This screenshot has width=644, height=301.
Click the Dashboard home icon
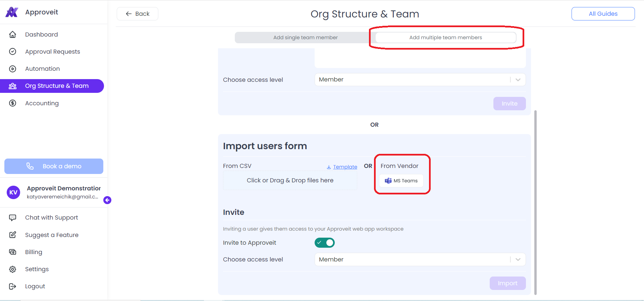[x=12, y=35]
